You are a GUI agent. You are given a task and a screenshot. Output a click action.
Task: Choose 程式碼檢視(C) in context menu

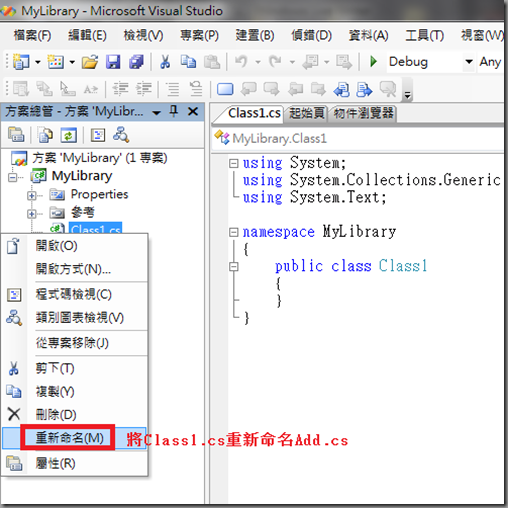pyautogui.click(x=74, y=294)
